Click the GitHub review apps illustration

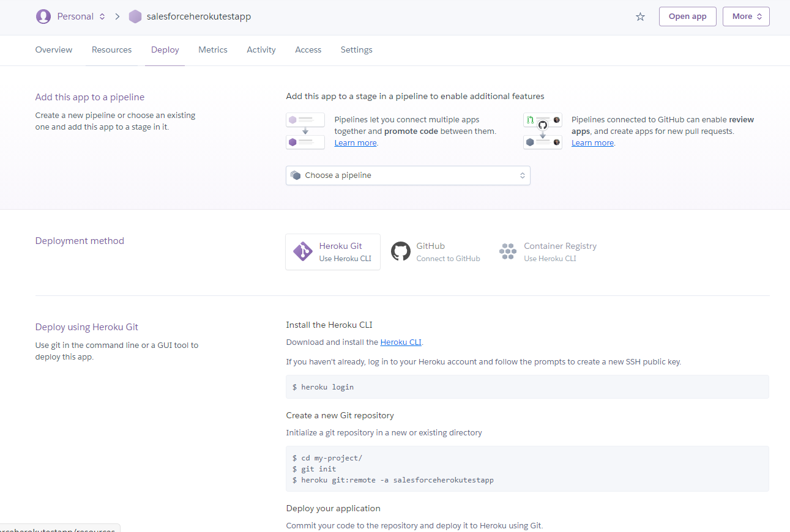point(542,131)
